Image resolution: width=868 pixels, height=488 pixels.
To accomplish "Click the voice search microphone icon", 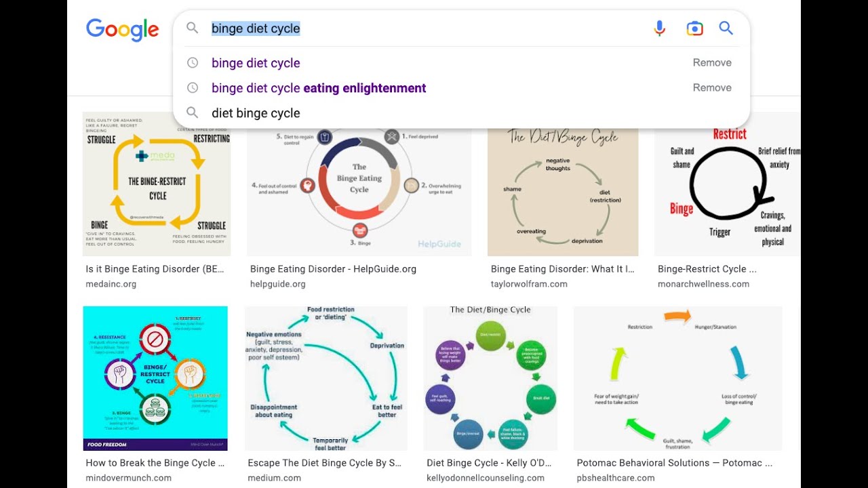I will pyautogui.click(x=659, y=28).
